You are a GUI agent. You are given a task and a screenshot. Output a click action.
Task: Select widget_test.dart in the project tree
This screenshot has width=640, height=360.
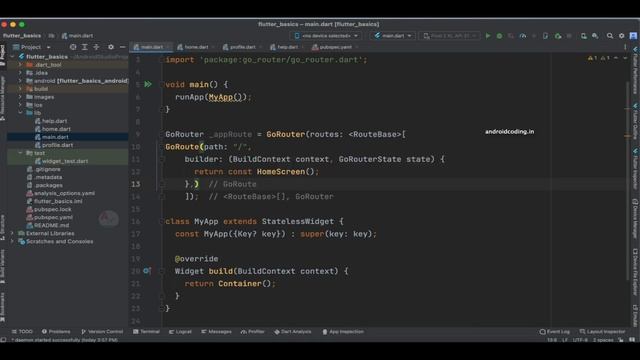64,161
